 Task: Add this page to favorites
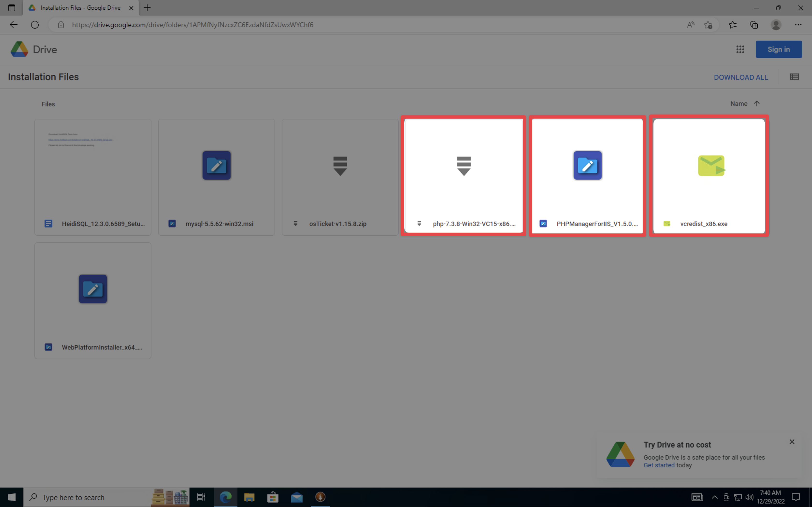coord(708,25)
